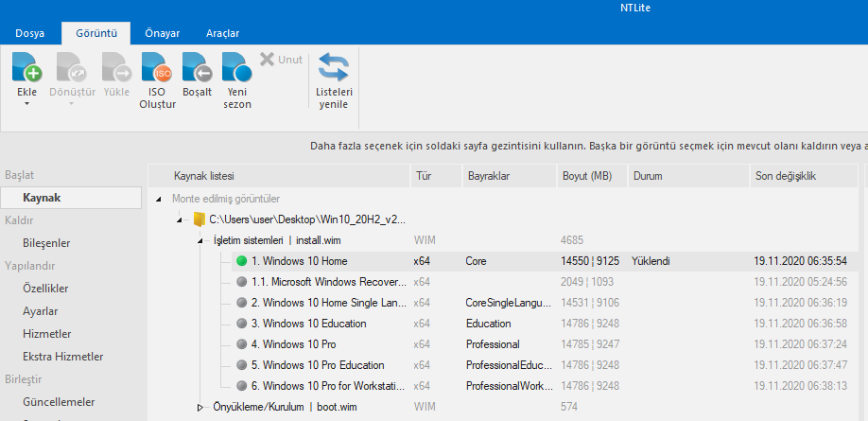Click gray dot of 4. Windows 10 Pro
Screen dimensions: 868x421
click(x=241, y=344)
